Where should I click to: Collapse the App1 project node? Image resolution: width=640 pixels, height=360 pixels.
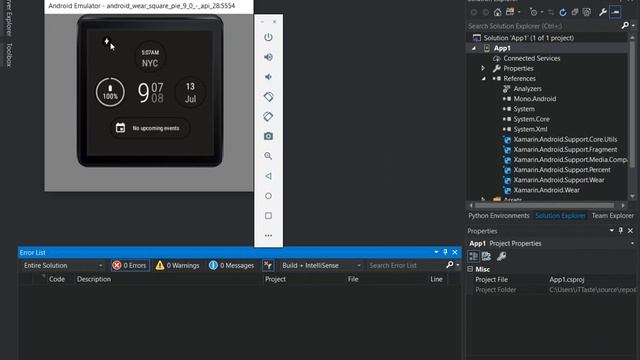tap(474, 48)
